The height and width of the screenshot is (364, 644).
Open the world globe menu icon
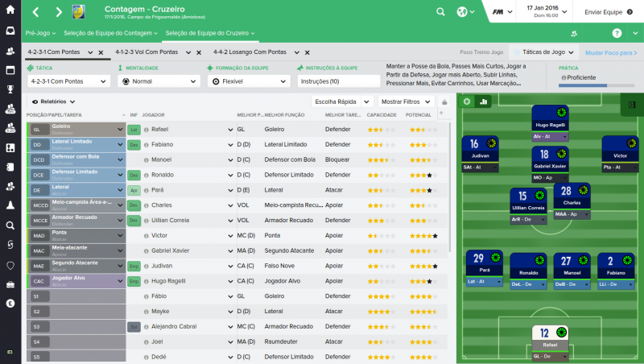pos(464,13)
